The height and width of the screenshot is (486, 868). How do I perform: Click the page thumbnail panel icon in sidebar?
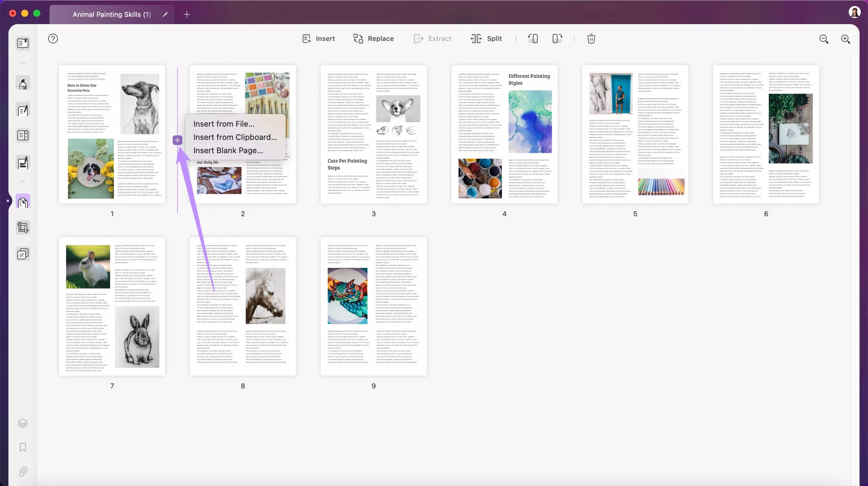click(23, 202)
